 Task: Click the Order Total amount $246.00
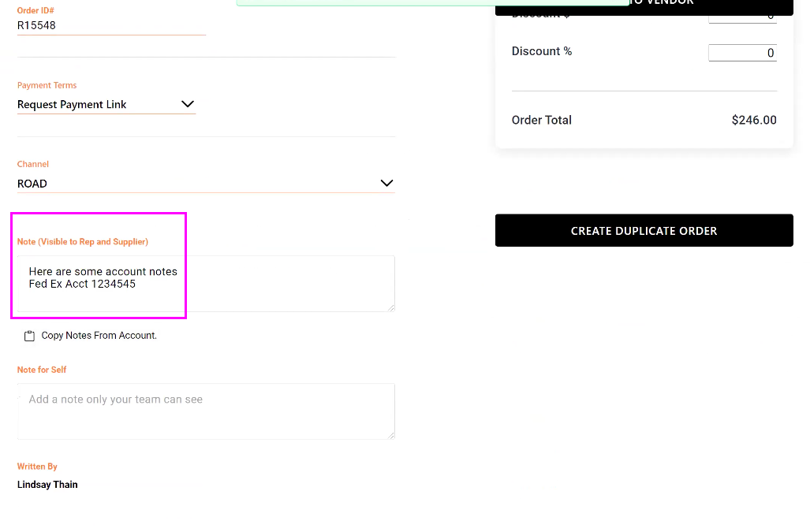754,121
